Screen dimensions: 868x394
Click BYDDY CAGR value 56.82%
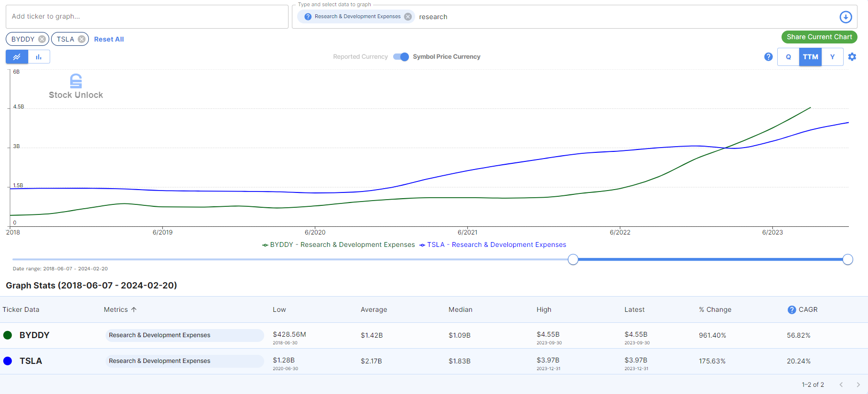point(799,335)
